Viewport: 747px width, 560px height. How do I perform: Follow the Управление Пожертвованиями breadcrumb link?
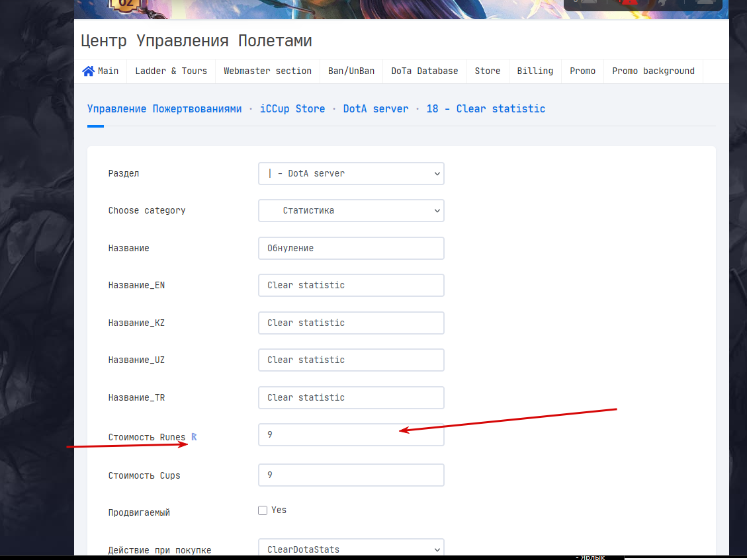pos(164,108)
